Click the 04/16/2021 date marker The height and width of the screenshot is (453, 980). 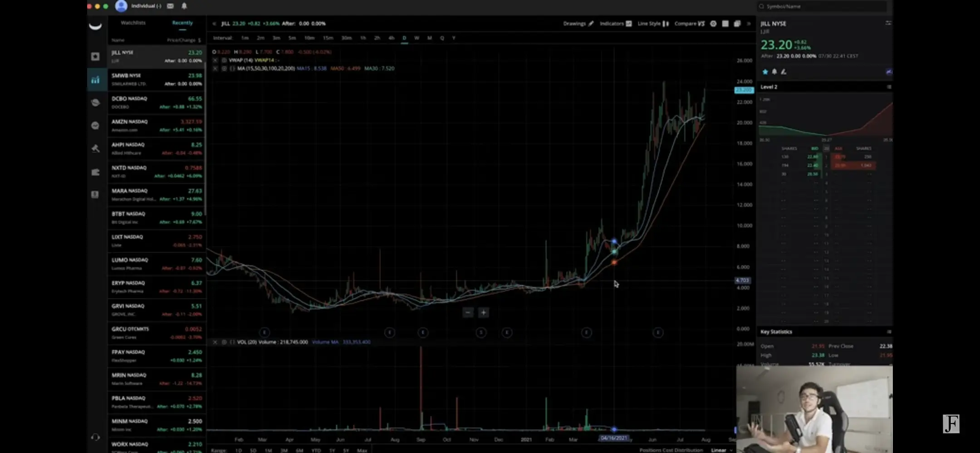[614, 438]
